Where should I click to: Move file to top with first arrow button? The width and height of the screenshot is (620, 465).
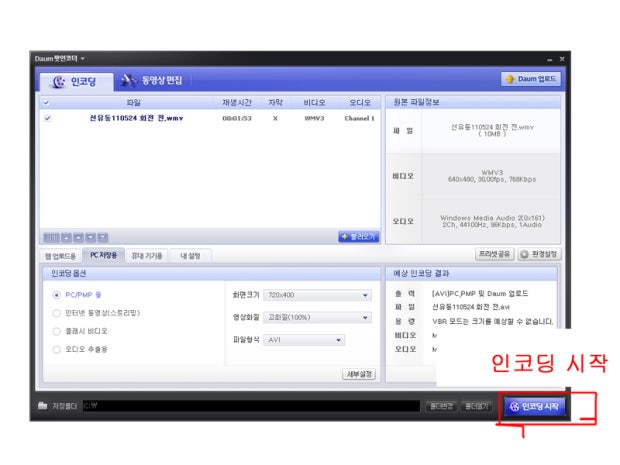66,237
